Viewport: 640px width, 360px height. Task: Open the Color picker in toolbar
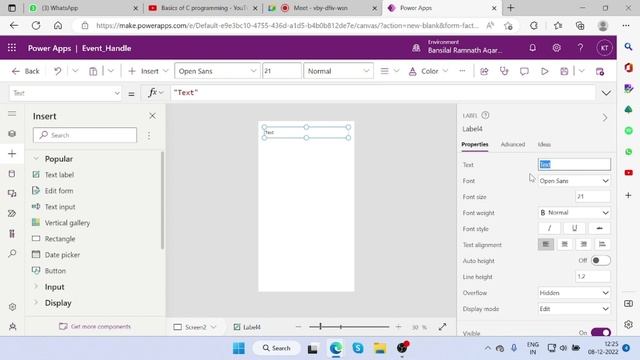[428, 71]
